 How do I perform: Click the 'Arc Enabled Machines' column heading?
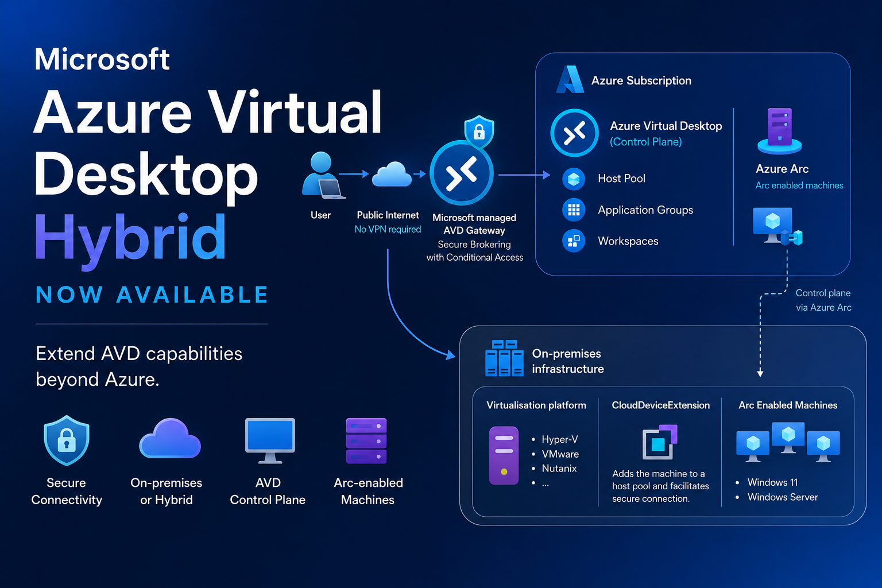788,405
